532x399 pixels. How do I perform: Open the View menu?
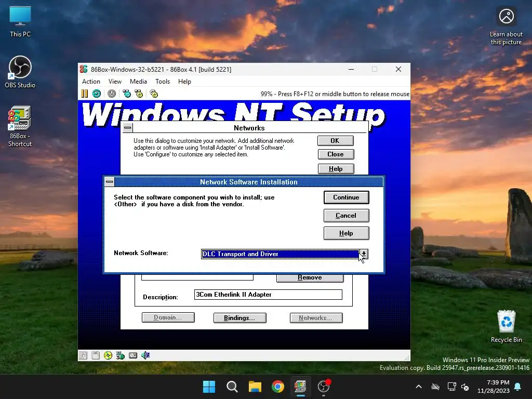[115, 82]
